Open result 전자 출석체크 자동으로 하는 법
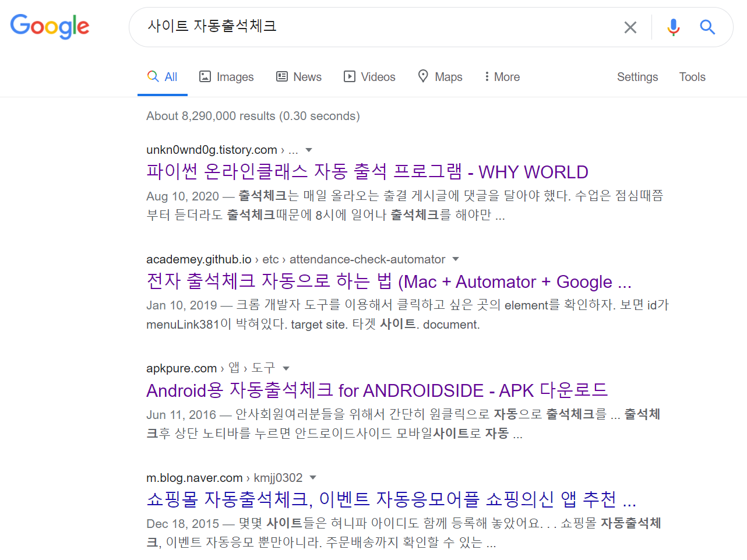The width and height of the screenshot is (747, 560). (x=389, y=281)
